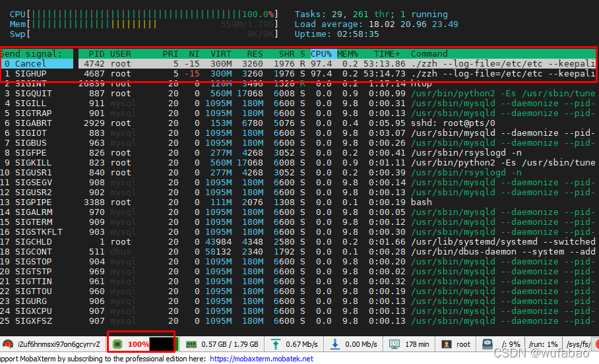
Task: Click the '178 min' uptime entry
Action: 417,344
